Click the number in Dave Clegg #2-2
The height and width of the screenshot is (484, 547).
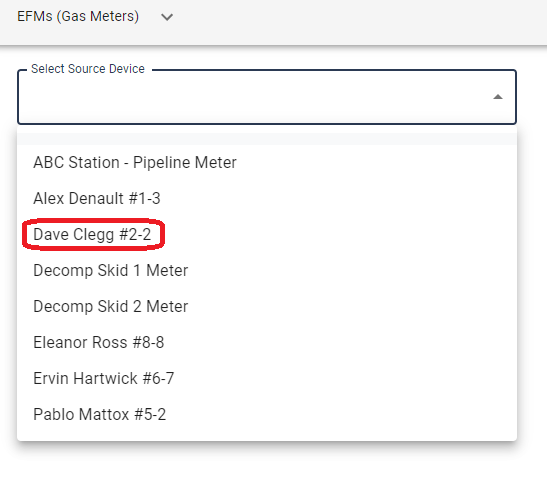pyautogui.click(x=135, y=234)
